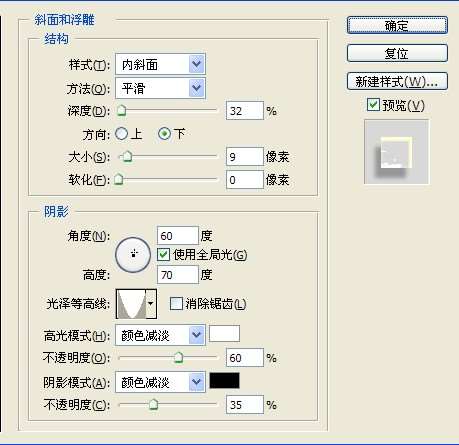
Task: Toggle 使用全局光 checkbox
Action: click(x=163, y=255)
